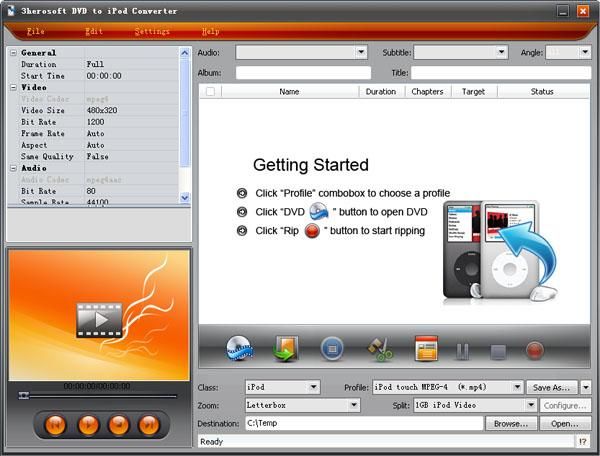600x456 pixels.
Task: Click the red Rip record icon
Action: [x=535, y=351]
